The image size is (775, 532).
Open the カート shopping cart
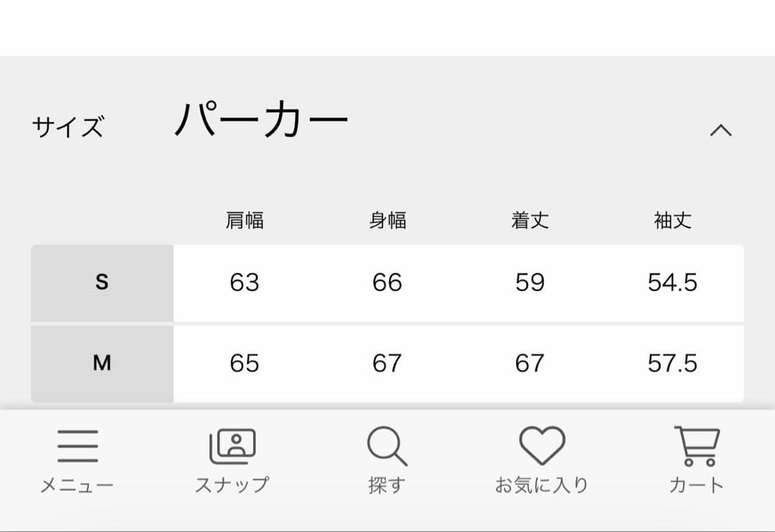[x=696, y=447]
